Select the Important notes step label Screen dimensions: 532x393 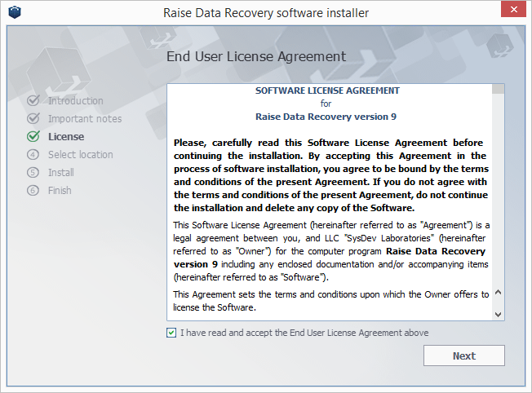[x=85, y=119]
